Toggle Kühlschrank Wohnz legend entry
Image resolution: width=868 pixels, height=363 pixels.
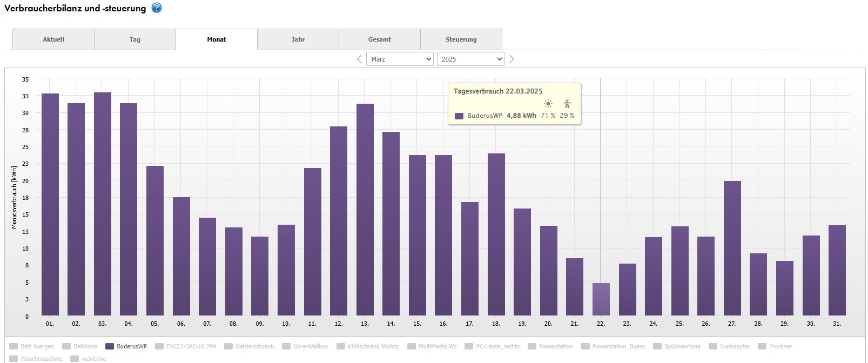(368, 346)
